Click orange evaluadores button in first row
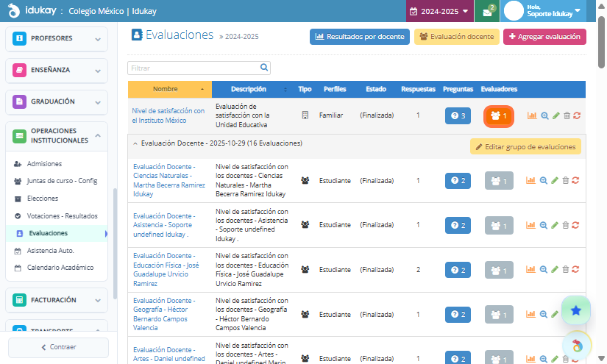The width and height of the screenshot is (607, 364). (x=499, y=116)
